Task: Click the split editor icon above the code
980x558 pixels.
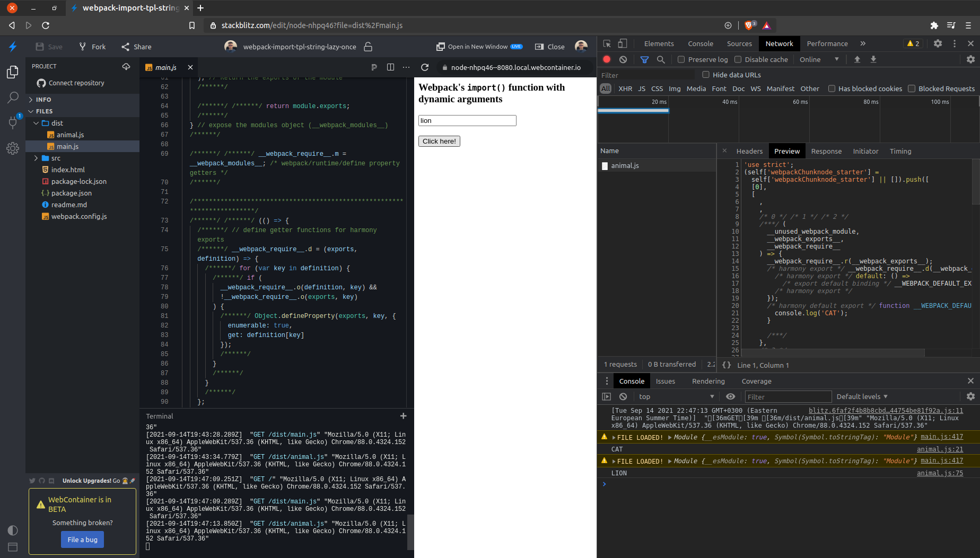Action: (391, 67)
